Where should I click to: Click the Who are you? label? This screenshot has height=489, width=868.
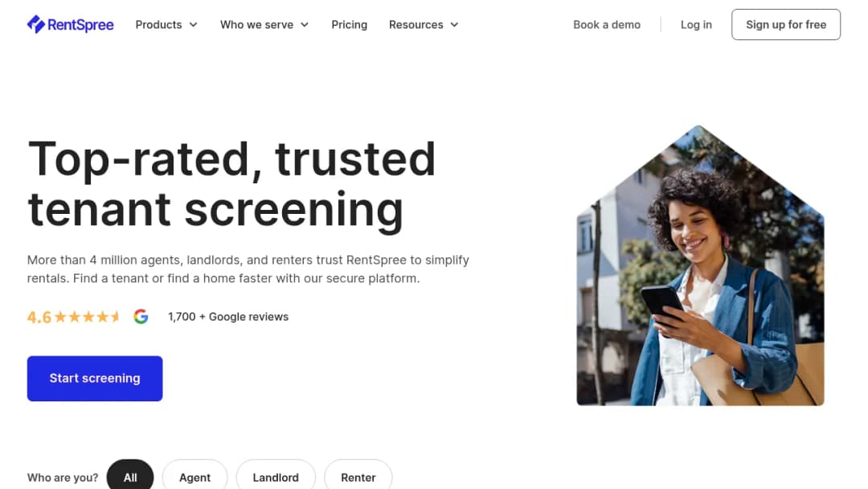click(x=63, y=478)
